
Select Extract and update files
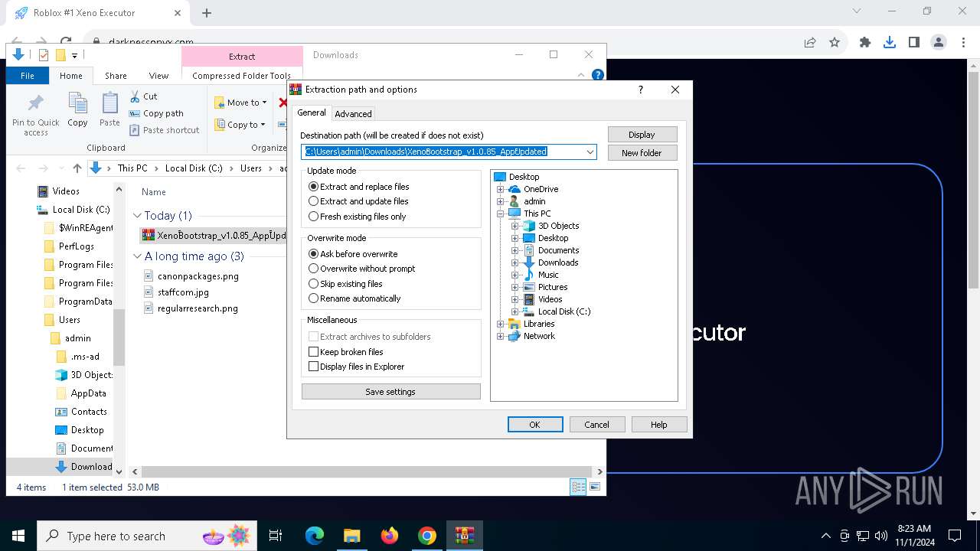point(358,201)
